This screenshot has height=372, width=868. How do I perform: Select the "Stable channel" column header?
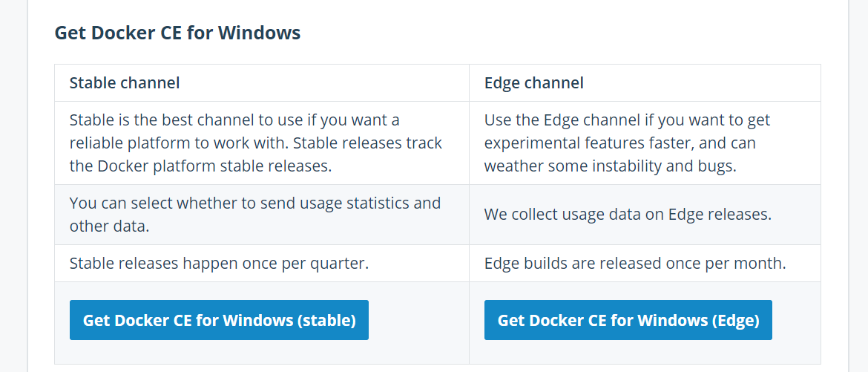click(x=125, y=83)
